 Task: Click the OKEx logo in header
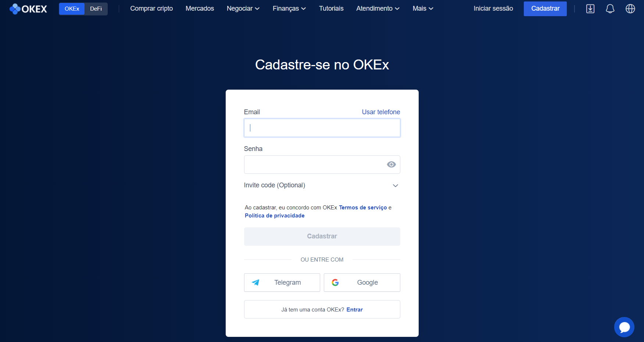28,9
